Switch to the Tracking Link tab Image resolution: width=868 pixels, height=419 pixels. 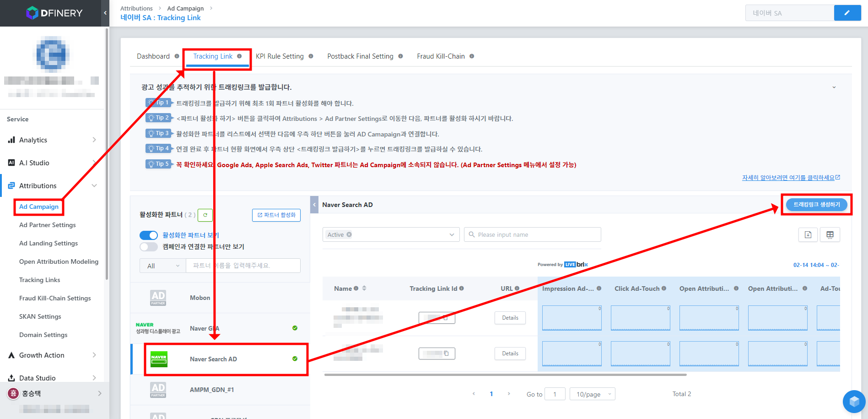[x=213, y=56]
